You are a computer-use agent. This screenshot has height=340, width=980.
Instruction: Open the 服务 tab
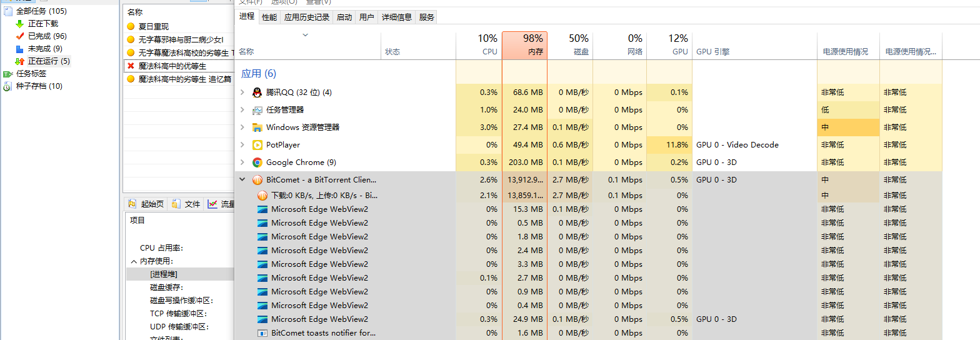(426, 17)
